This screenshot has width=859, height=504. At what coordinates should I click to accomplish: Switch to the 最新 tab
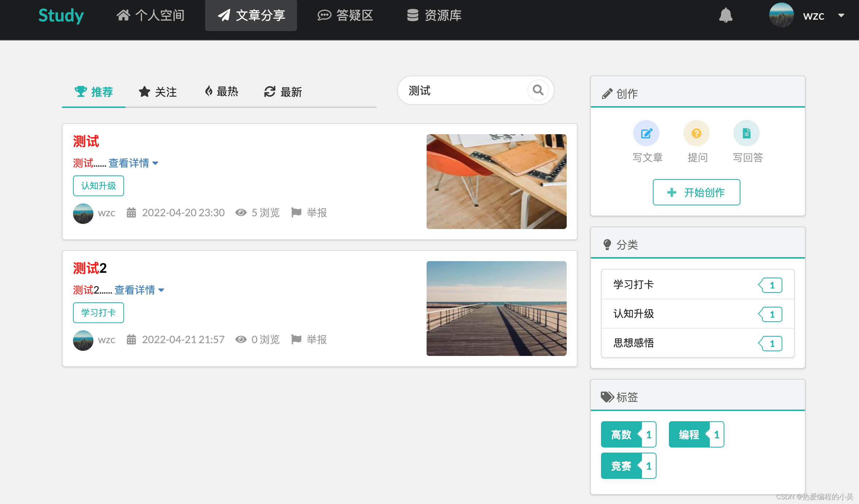(x=283, y=92)
